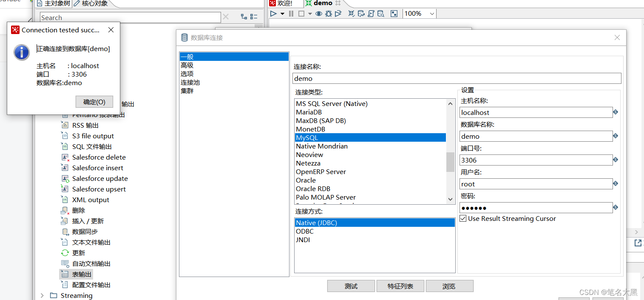Select JNDI in the 连接方式 list
644x300 pixels.
click(x=303, y=240)
